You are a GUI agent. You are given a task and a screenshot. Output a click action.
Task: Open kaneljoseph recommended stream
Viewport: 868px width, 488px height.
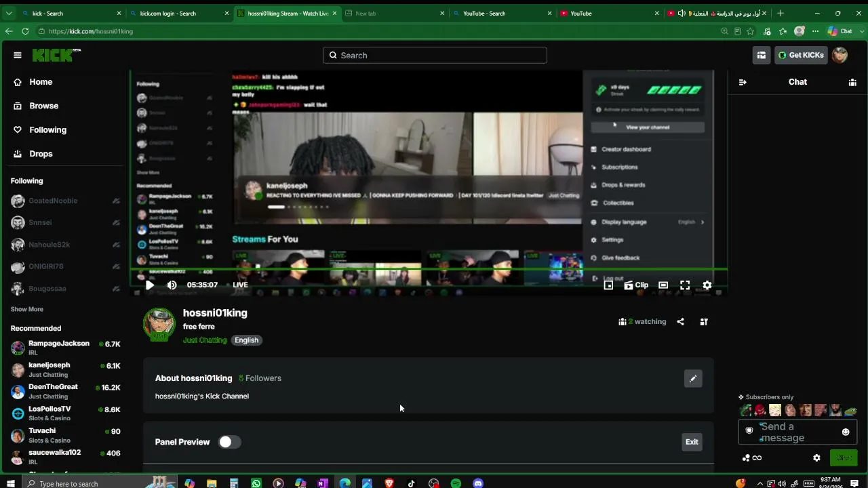coord(65,369)
